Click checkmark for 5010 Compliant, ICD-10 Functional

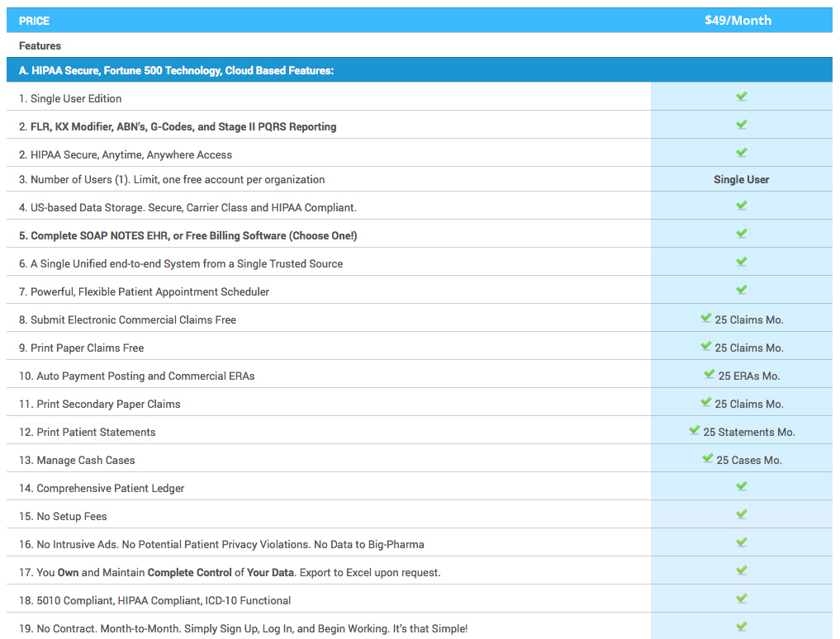[x=741, y=599]
